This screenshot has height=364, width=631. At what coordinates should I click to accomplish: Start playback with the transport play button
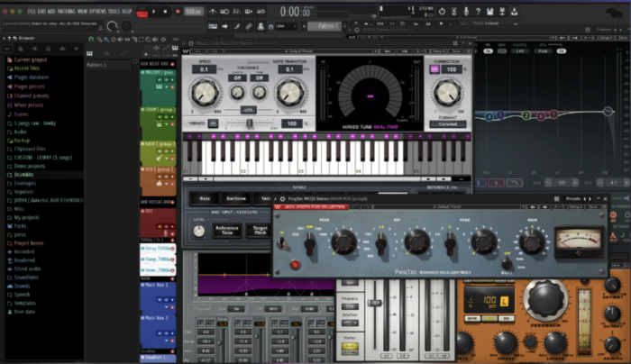click(154, 12)
